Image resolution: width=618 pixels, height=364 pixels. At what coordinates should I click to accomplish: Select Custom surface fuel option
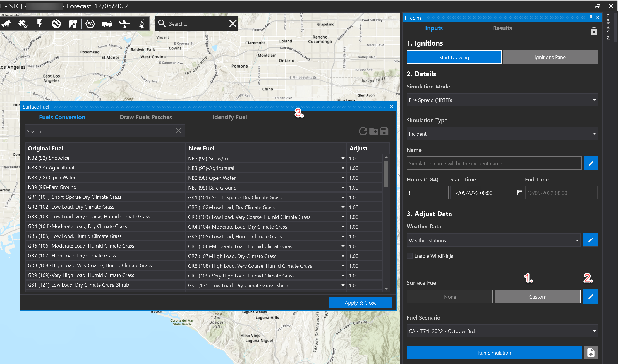(x=537, y=297)
